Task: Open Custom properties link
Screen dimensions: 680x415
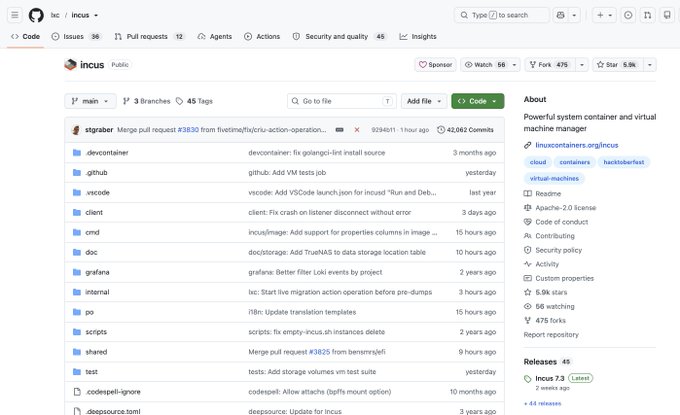Action: pos(559,278)
